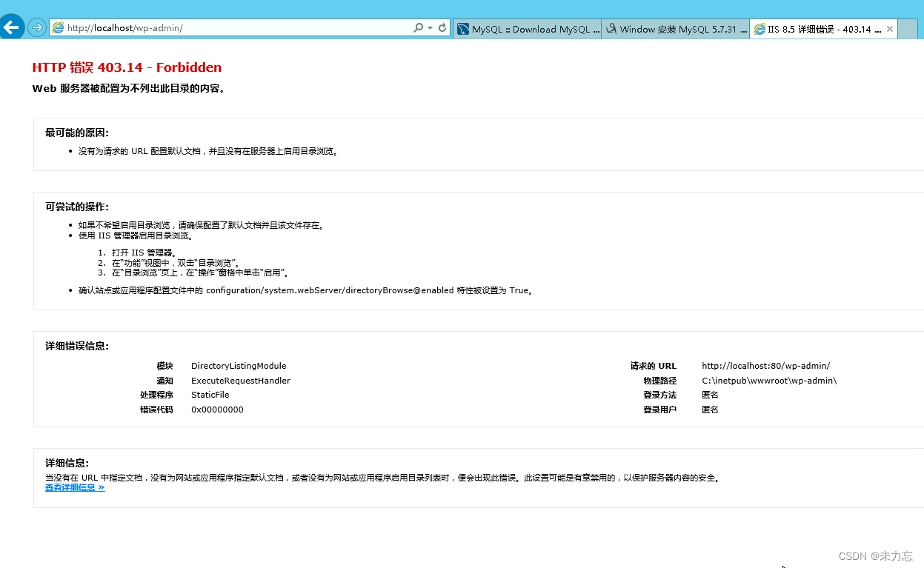Click the 登录方法 label
This screenshot has height=568, width=924.
(659, 395)
